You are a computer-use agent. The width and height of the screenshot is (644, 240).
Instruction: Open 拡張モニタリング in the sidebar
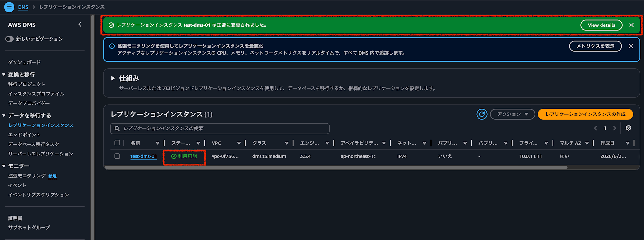[x=27, y=176]
